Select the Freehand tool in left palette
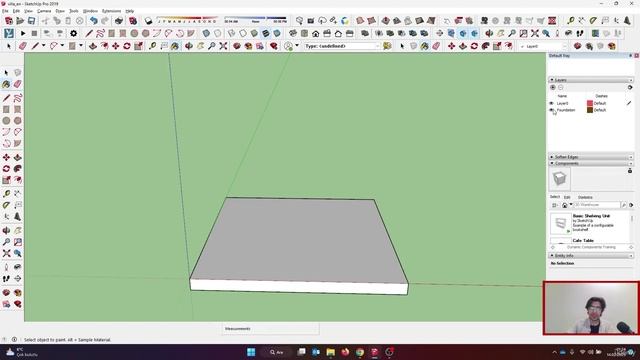The width and height of the screenshot is (640, 360). click(x=18, y=98)
